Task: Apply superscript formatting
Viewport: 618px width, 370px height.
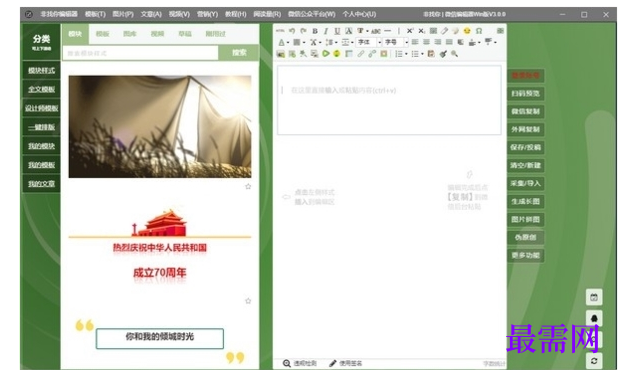Action: pyautogui.click(x=410, y=31)
